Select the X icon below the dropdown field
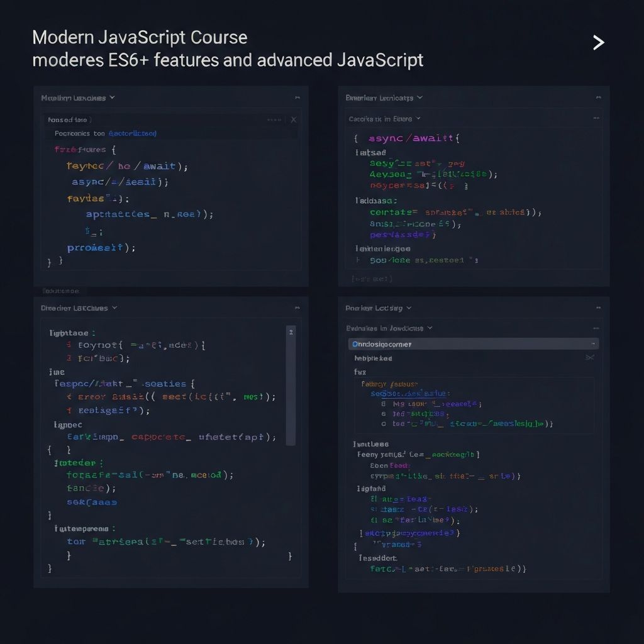 click(x=590, y=357)
